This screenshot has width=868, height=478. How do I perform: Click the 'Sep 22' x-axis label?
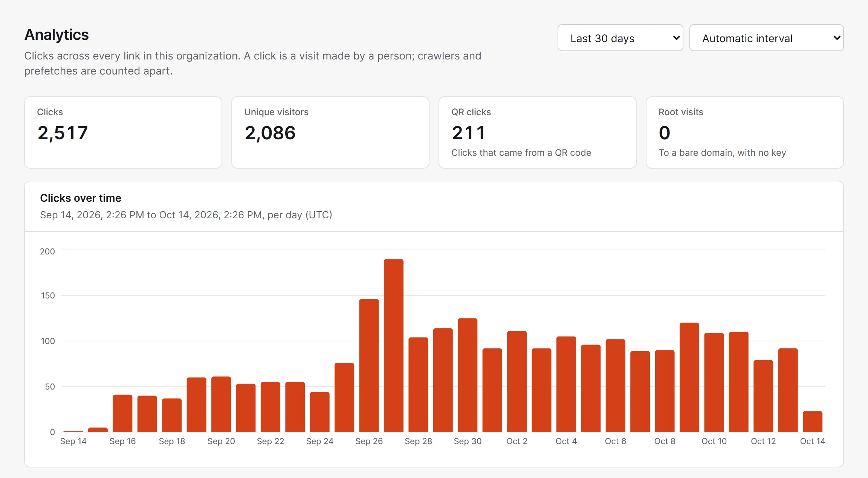click(x=270, y=441)
